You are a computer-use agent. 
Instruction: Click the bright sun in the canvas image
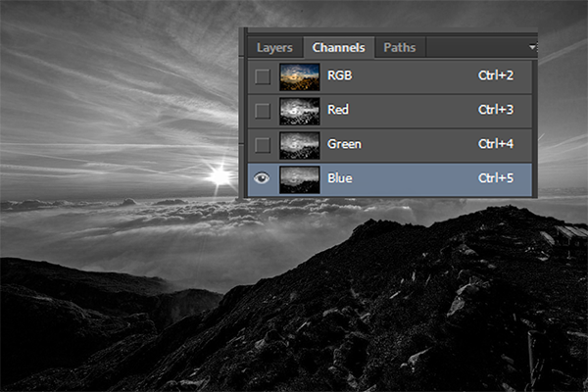(x=219, y=176)
